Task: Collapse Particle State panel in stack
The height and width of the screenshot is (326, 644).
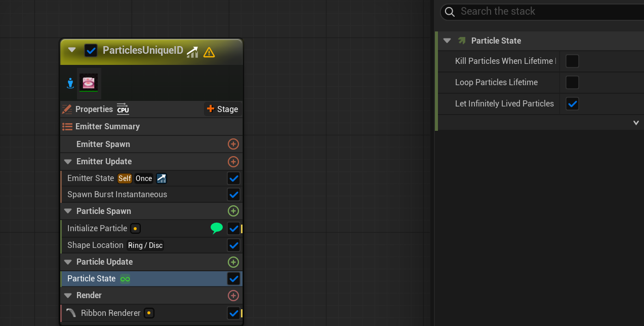Action: pos(447,41)
